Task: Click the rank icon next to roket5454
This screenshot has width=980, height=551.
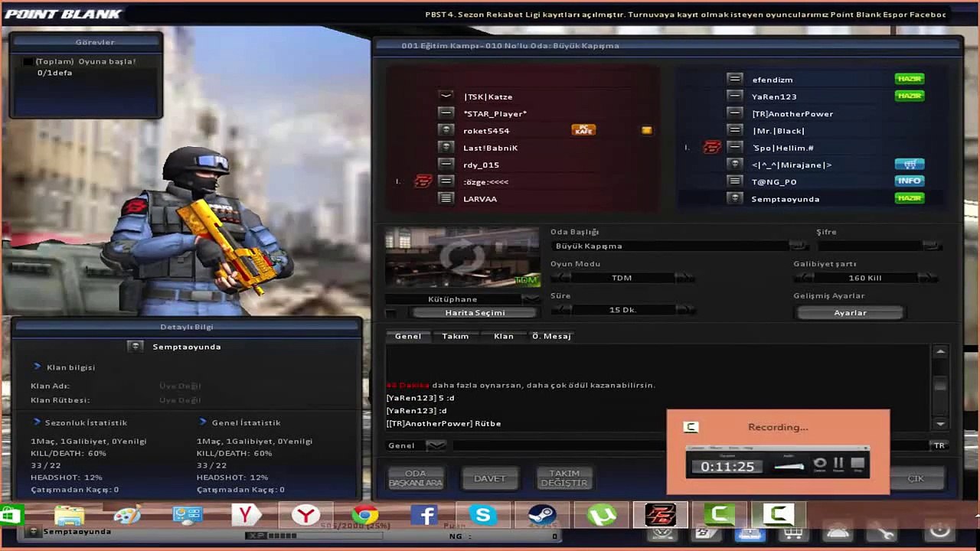Action: (x=446, y=130)
